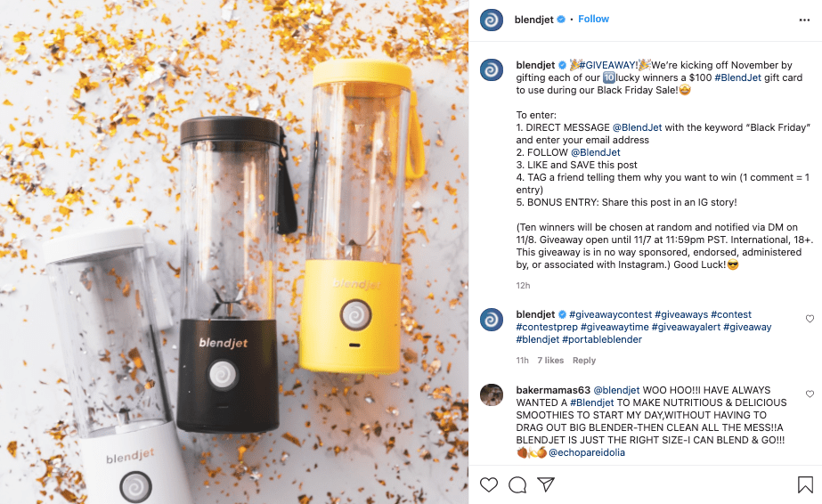Click the #portableblender hashtag
Screen dimensions: 822x504
(x=602, y=339)
